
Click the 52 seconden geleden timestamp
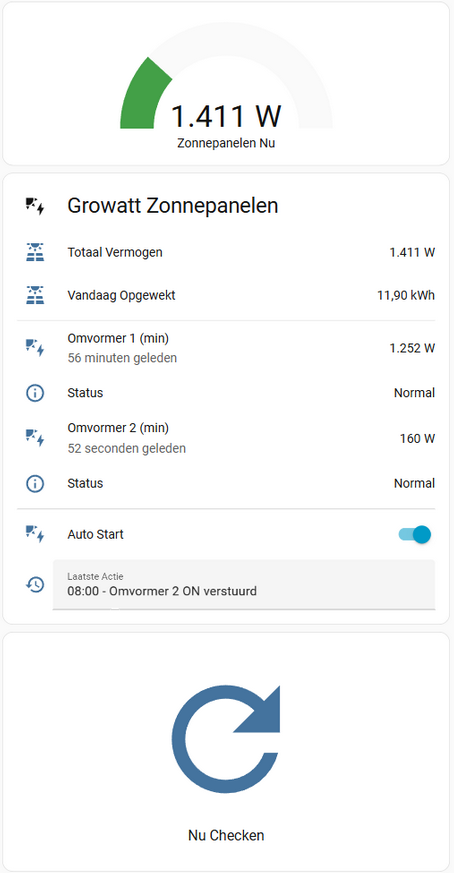(x=126, y=448)
